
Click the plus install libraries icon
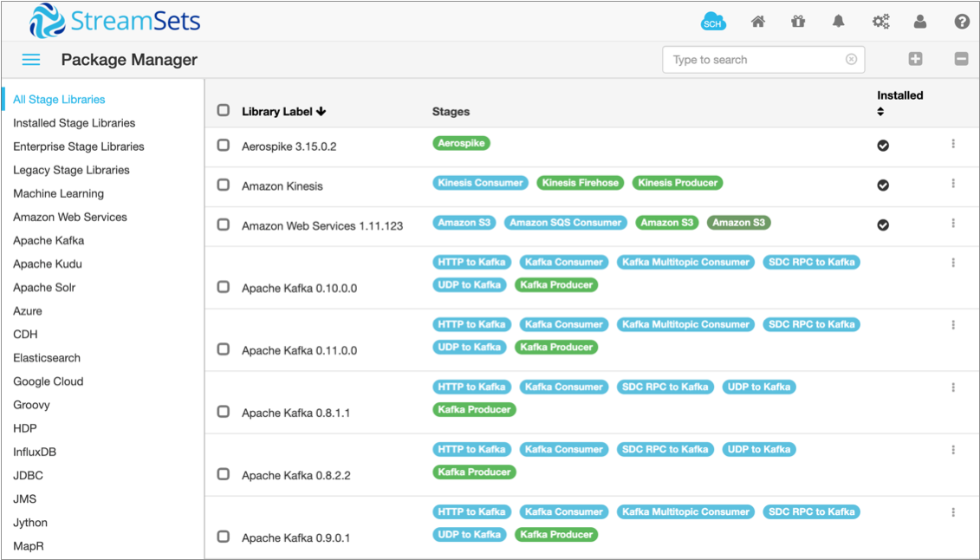(915, 59)
